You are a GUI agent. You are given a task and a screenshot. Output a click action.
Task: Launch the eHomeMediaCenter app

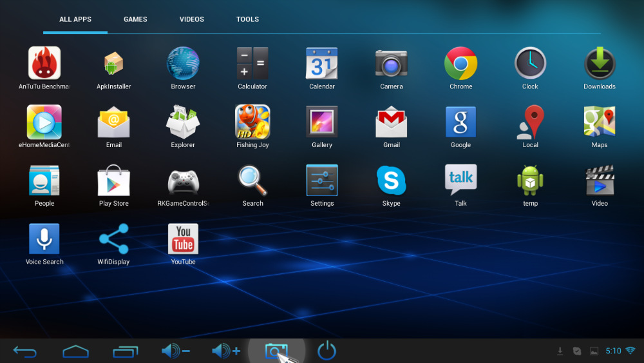pyautogui.click(x=44, y=122)
